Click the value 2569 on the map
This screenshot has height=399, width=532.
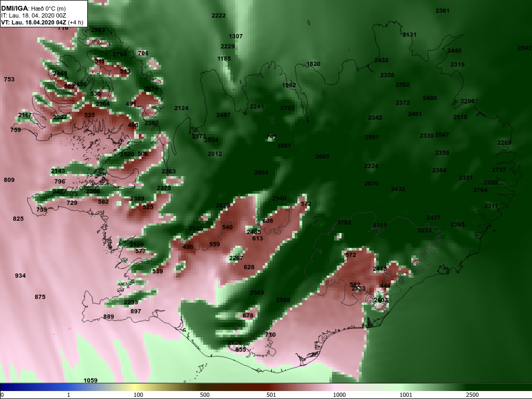coord(257,293)
